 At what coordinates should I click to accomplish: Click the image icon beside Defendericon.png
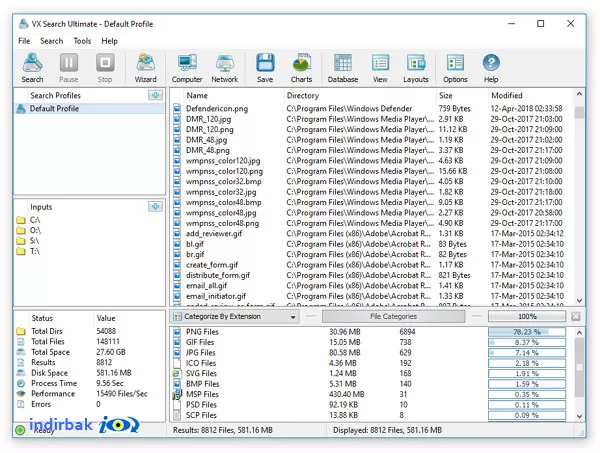point(177,109)
